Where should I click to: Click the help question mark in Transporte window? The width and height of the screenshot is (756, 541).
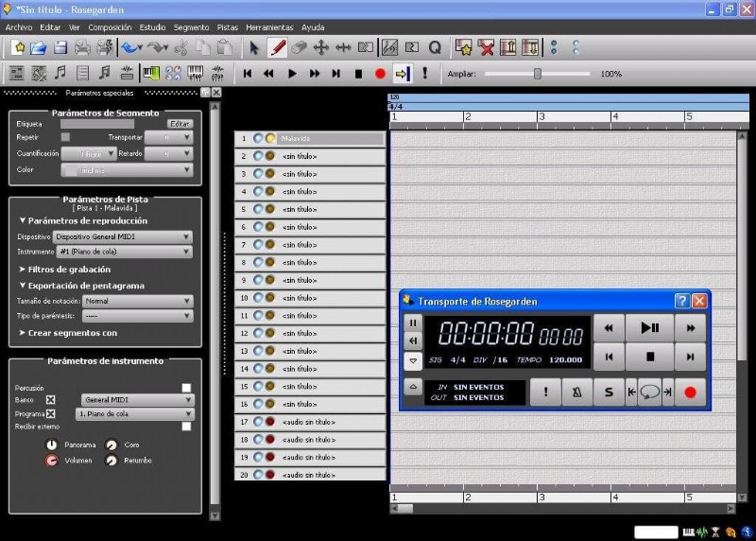681,301
